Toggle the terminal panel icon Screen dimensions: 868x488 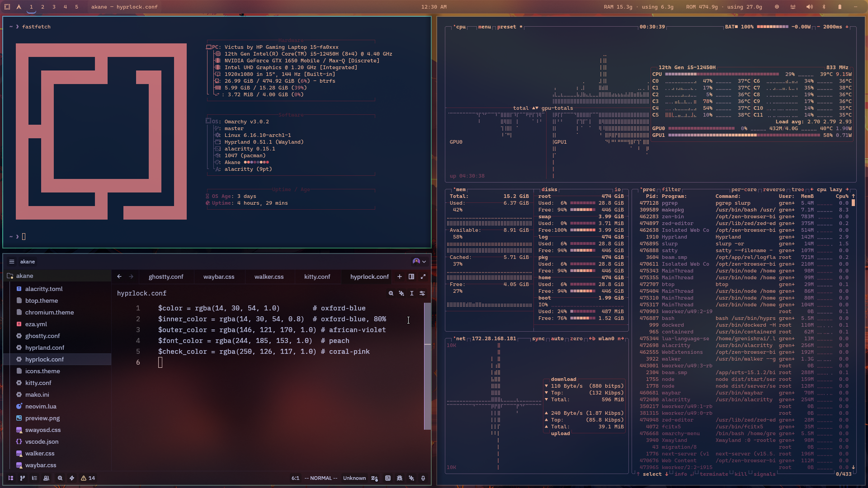click(x=388, y=478)
